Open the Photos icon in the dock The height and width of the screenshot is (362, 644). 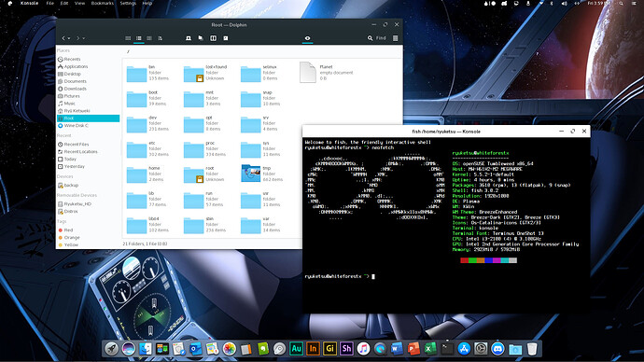(x=230, y=349)
